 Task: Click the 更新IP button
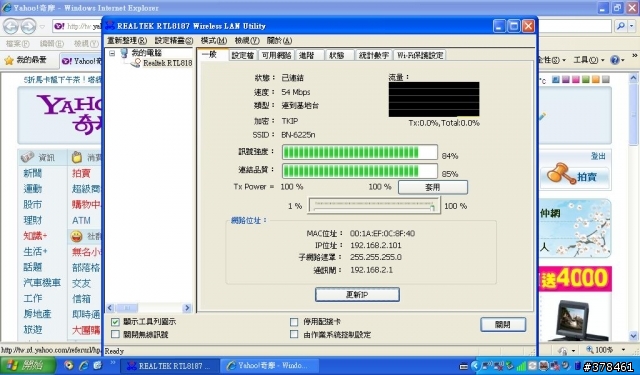coord(357,295)
